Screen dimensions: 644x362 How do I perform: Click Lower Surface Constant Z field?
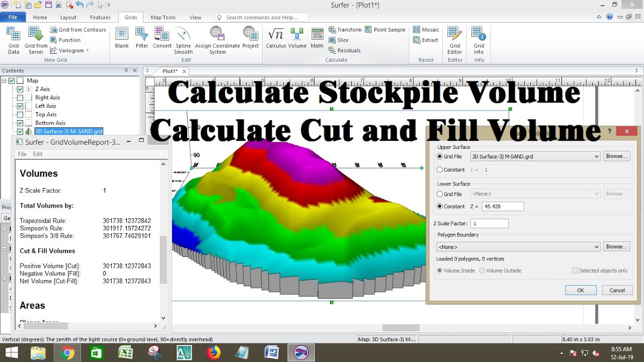point(503,207)
